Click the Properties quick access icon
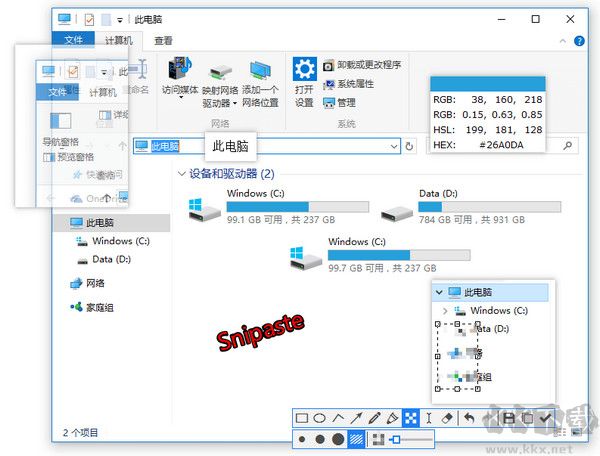Viewport: 600px width, 456px height. point(89,20)
